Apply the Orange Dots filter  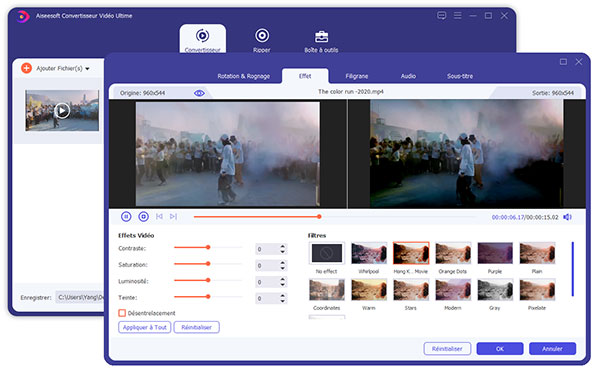pyautogui.click(x=453, y=253)
